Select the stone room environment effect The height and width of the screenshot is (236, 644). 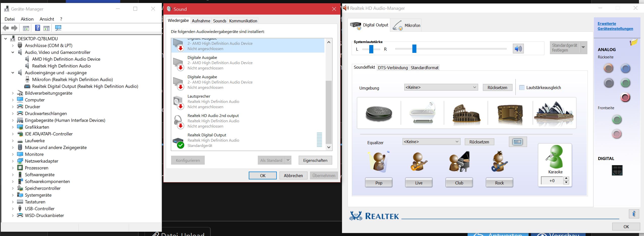point(510,114)
